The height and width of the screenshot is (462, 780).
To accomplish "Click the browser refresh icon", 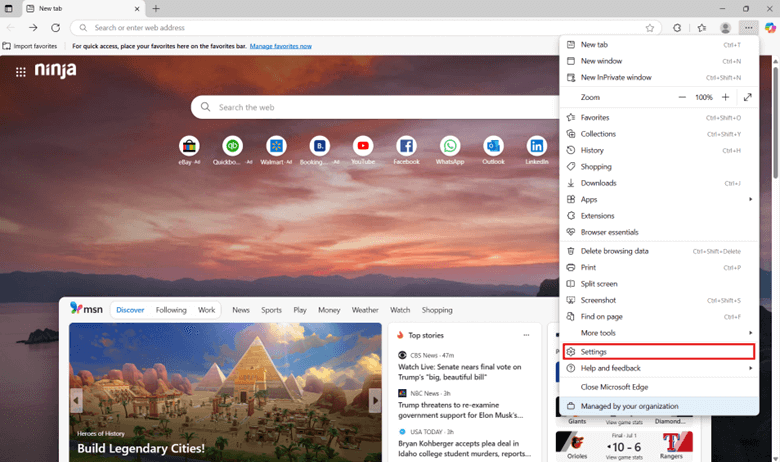I will pyautogui.click(x=55, y=28).
